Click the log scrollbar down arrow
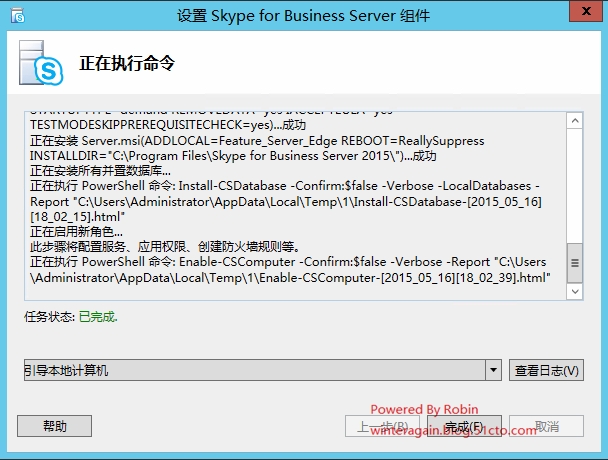This screenshot has height=460, width=608. coord(575,291)
